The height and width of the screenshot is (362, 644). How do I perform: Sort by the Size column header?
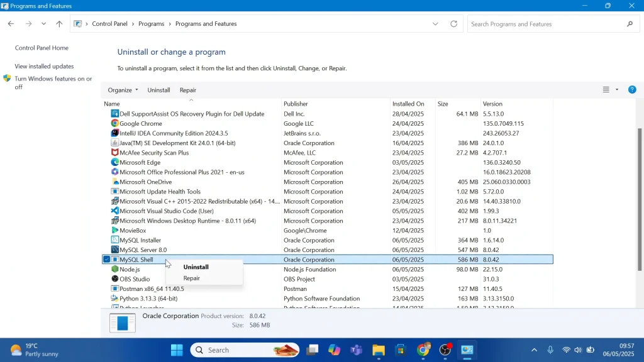458,104
